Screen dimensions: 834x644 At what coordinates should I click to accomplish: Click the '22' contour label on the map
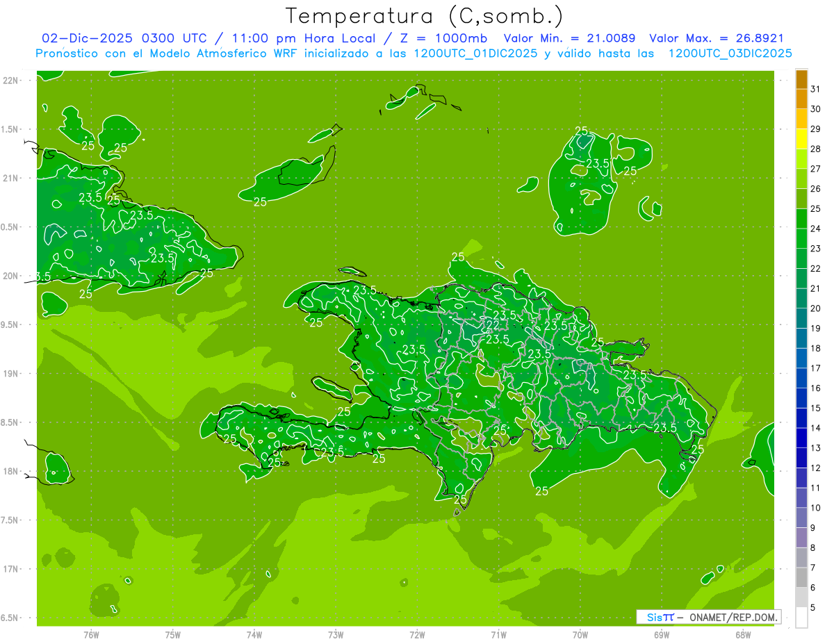[491, 325]
